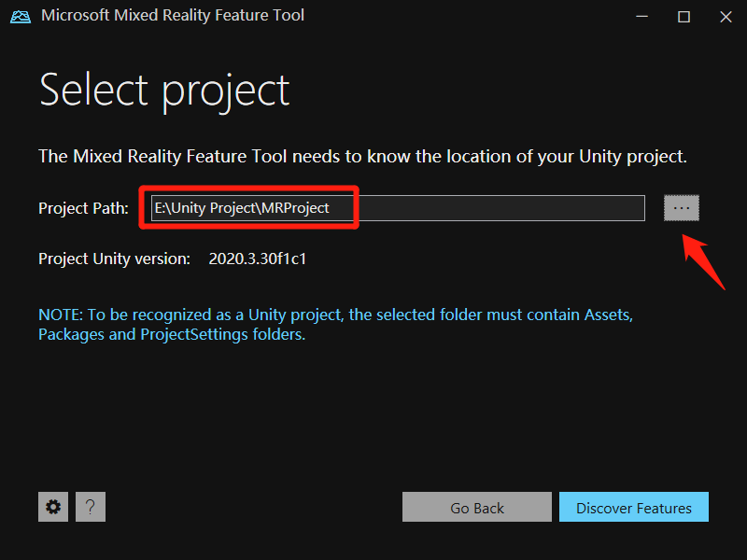Open settings with the gear icon
Image resolution: width=747 pixels, height=560 pixels.
[x=53, y=507]
